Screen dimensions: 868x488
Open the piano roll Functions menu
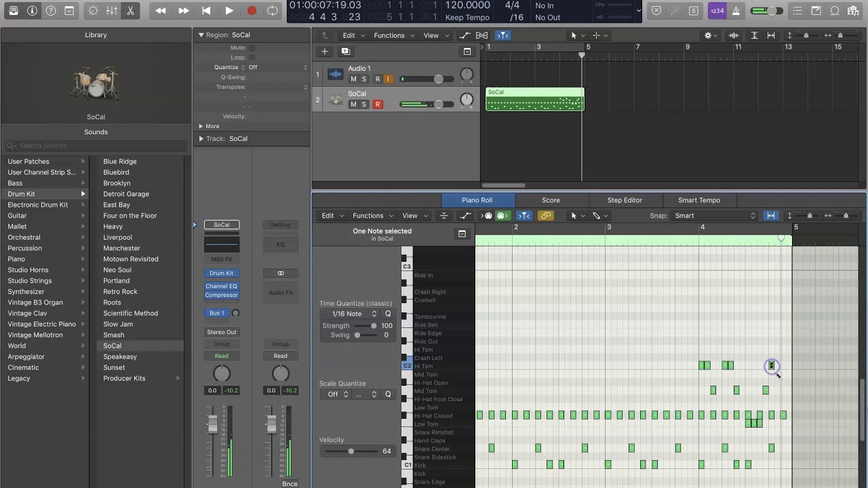[x=373, y=216]
